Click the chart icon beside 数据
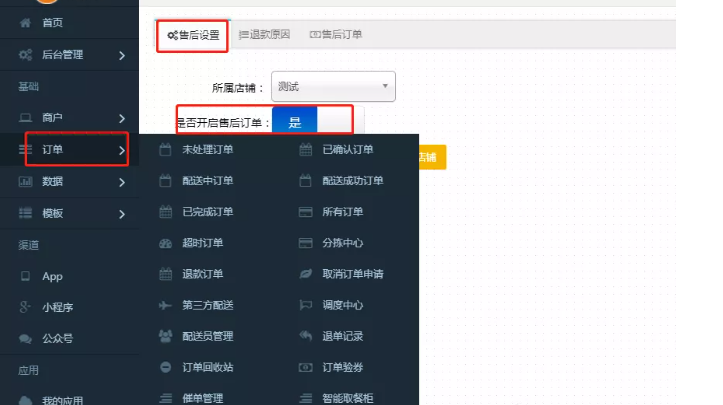Screen dimensions: 723x405 click(x=25, y=182)
